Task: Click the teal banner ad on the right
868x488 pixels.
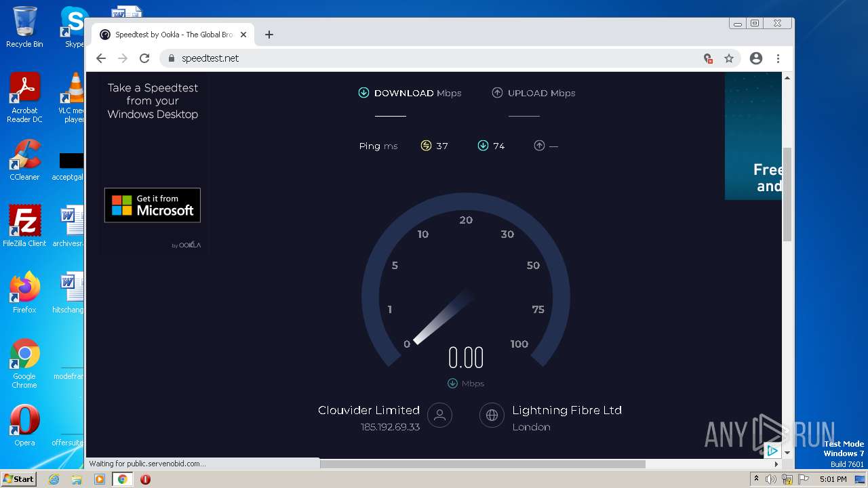Action: point(753,136)
